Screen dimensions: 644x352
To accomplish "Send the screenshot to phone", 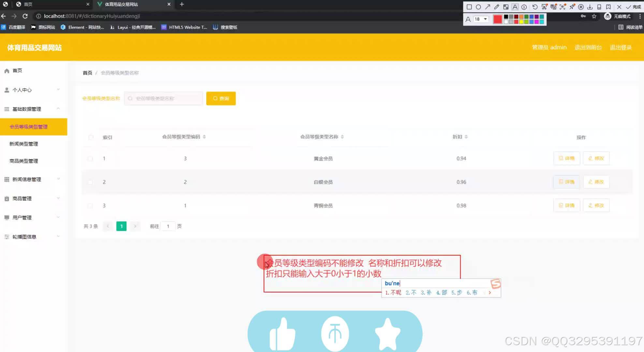I will click(x=599, y=7).
